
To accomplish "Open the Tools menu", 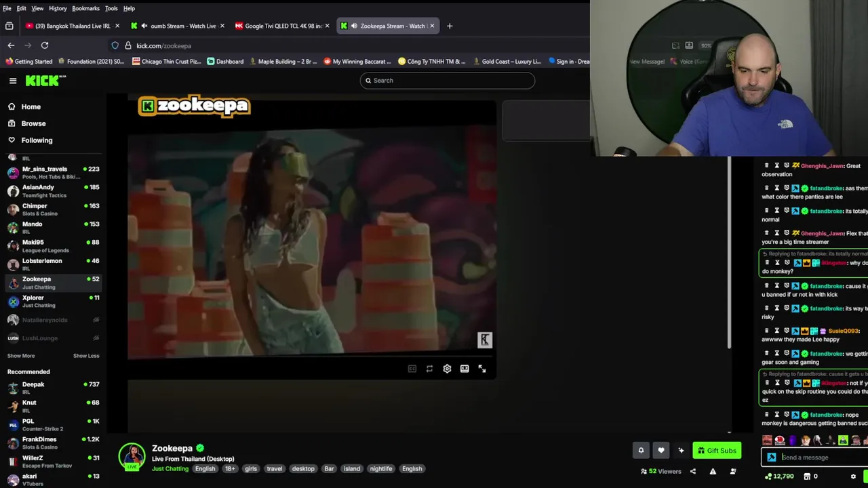I will tap(111, 8).
